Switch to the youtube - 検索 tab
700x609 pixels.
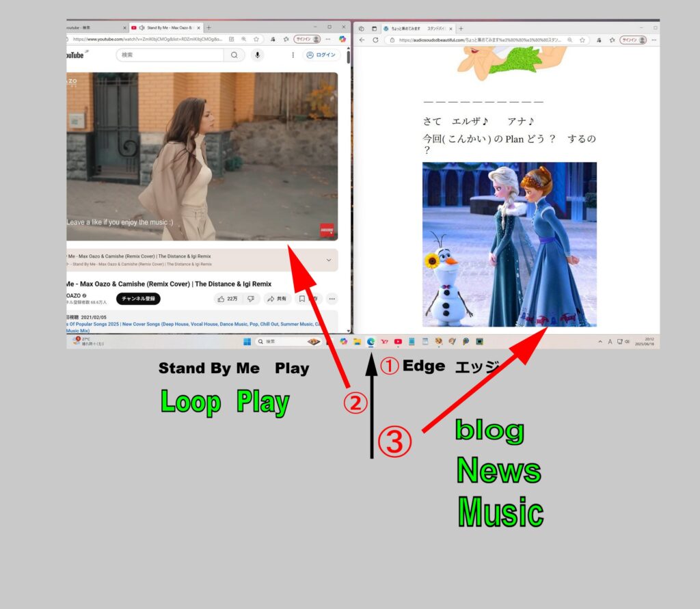coord(94,27)
